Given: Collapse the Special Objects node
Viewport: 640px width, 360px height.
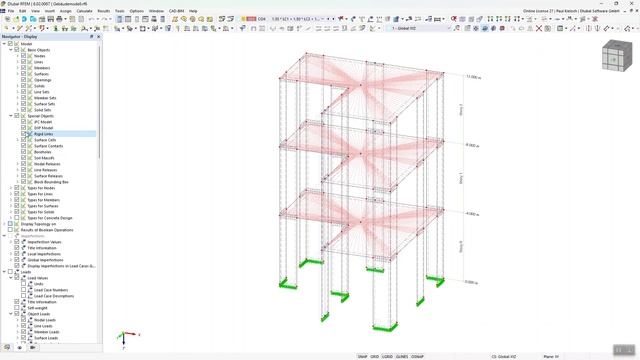Looking at the screenshot, I should (x=11, y=116).
